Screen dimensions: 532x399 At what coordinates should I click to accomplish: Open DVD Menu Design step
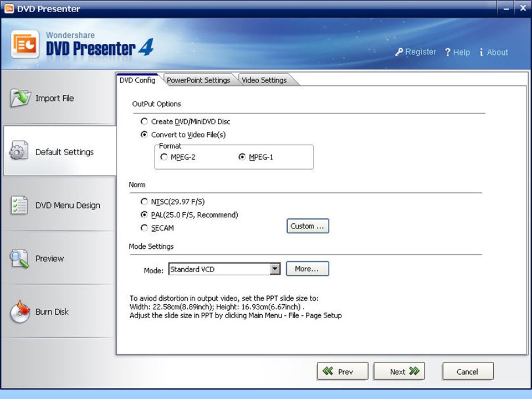(x=59, y=205)
